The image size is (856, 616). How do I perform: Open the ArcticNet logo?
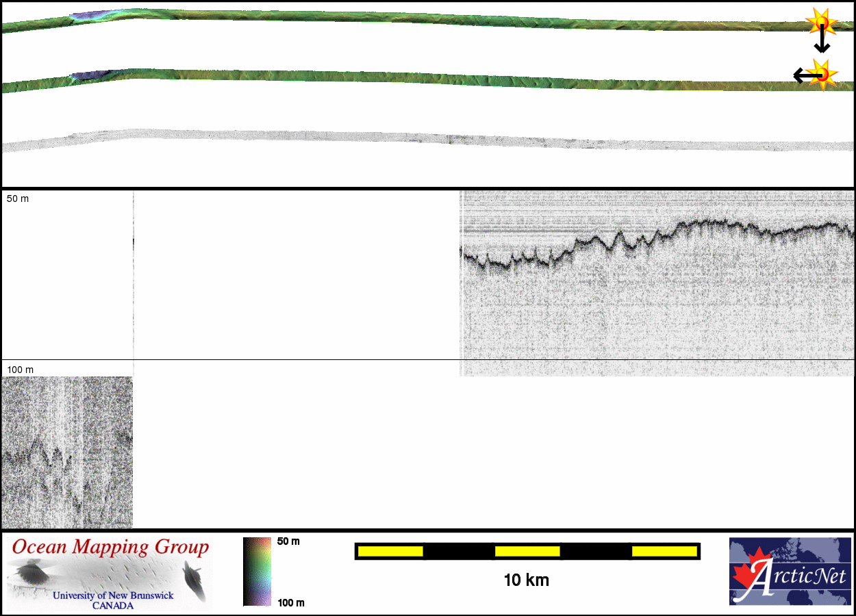pyautogui.click(x=791, y=572)
